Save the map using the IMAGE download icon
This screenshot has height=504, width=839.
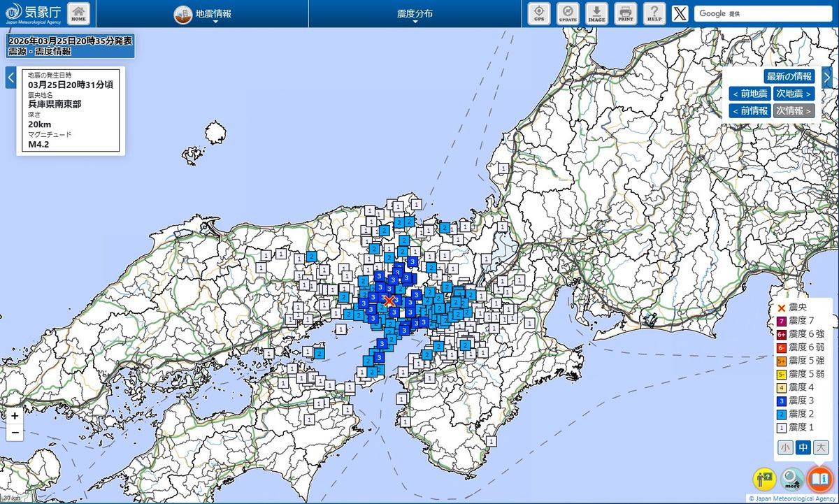pyautogui.click(x=596, y=13)
